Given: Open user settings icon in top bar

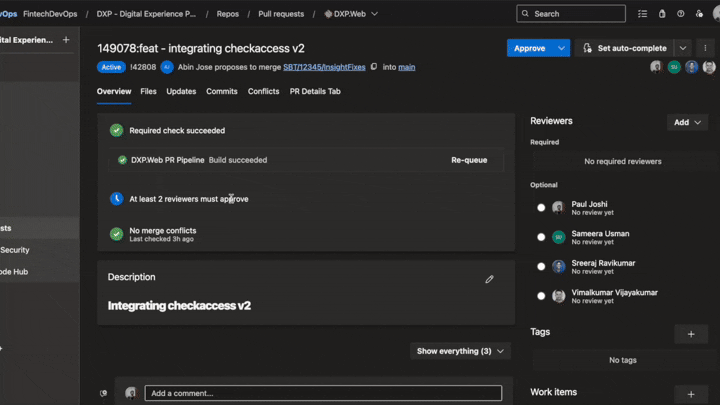Looking at the screenshot, I should click(x=700, y=14).
